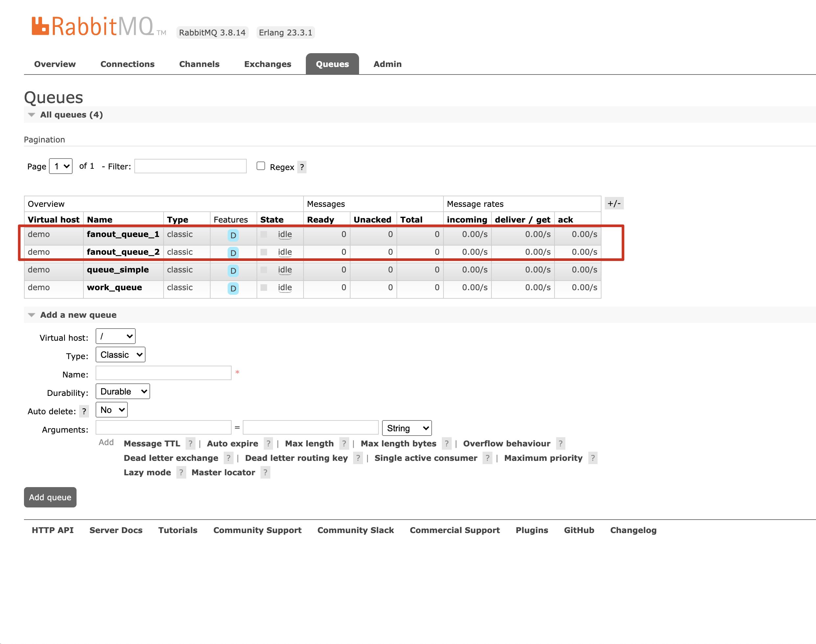
Task: Open the fanout_queue_2 queue link
Action: [123, 252]
